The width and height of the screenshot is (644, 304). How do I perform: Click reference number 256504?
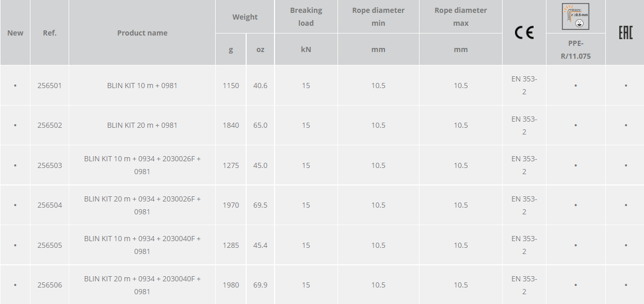click(x=50, y=205)
